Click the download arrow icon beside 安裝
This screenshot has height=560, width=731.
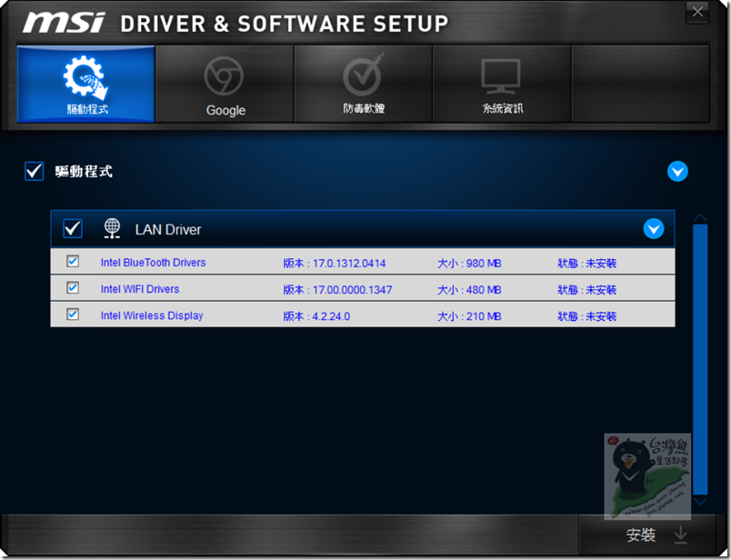click(x=681, y=535)
